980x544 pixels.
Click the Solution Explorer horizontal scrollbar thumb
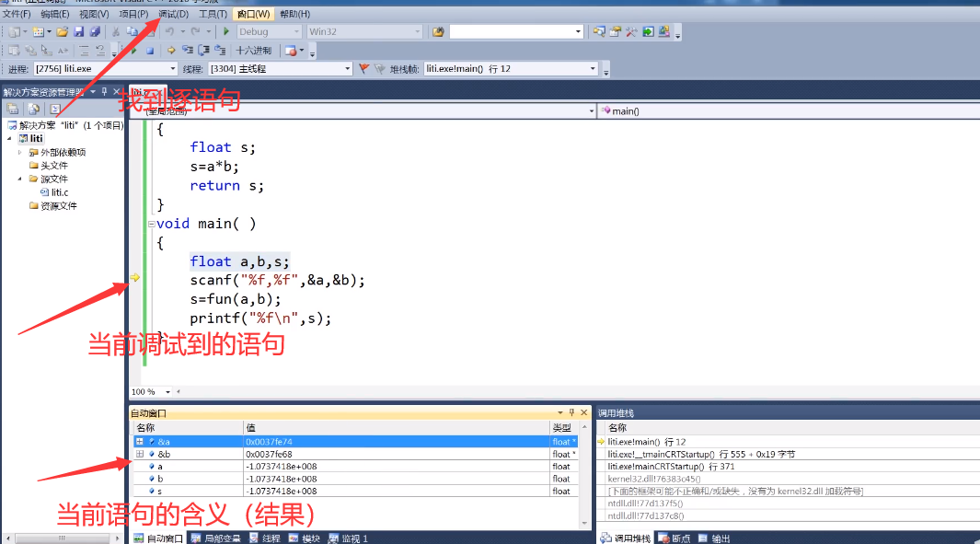[x=62, y=538]
